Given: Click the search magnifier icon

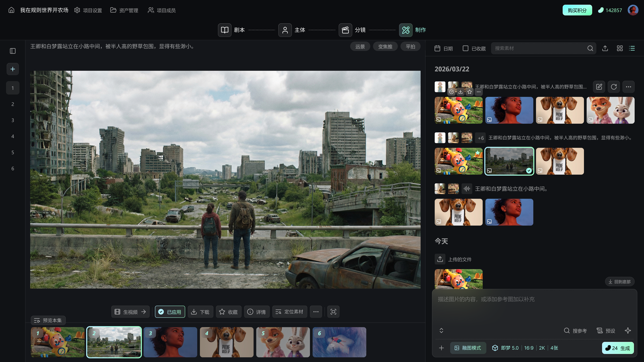Looking at the screenshot, I should coord(590,48).
